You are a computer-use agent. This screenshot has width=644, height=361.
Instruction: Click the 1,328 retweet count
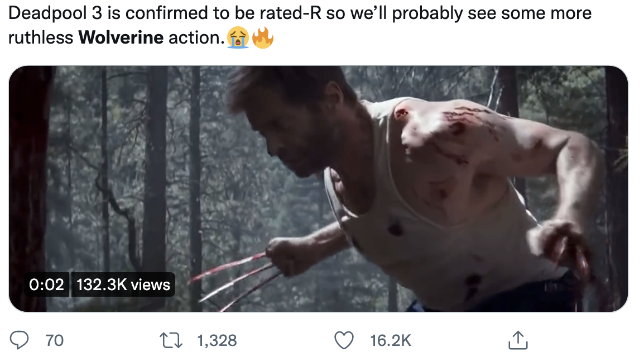click(x=217, y=340)
